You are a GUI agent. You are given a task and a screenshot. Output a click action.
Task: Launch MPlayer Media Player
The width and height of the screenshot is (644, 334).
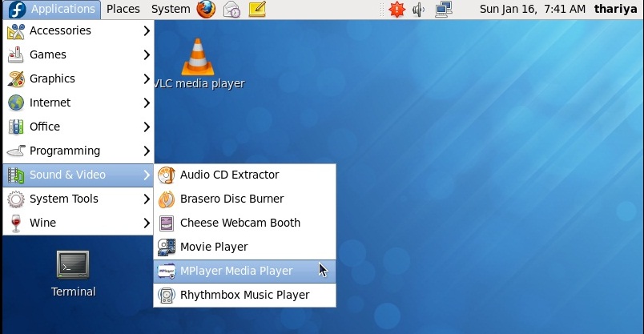click(244, 272)
